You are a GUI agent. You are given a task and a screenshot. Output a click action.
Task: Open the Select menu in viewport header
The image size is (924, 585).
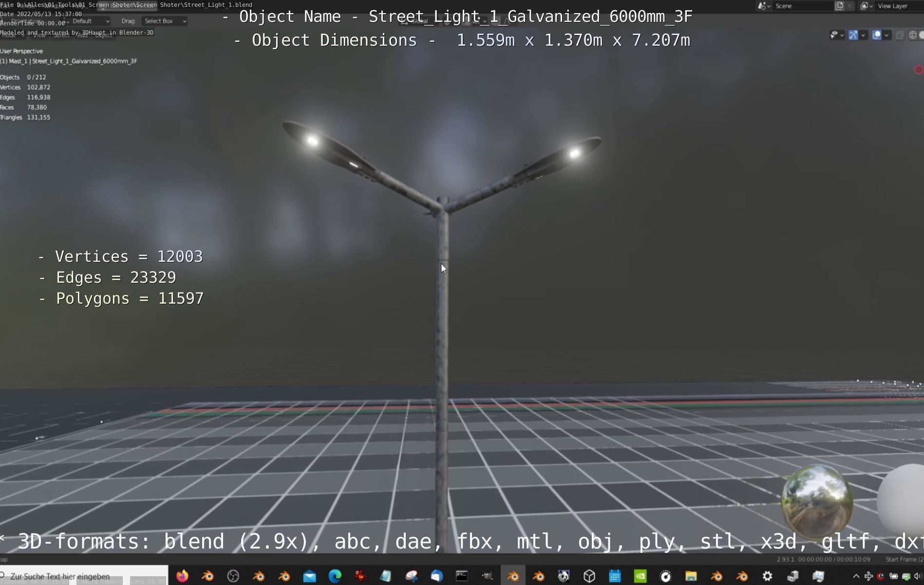coord(61,35)
